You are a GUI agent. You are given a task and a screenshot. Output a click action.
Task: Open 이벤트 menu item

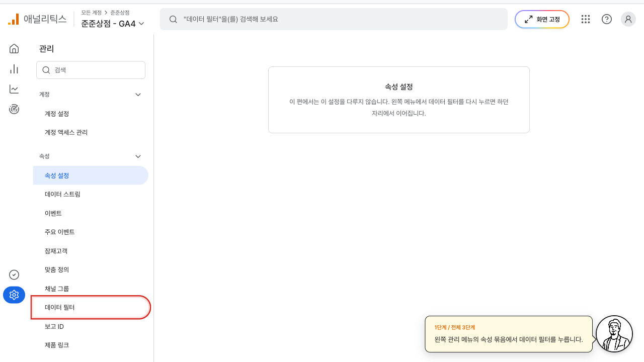tap(91, 213)
